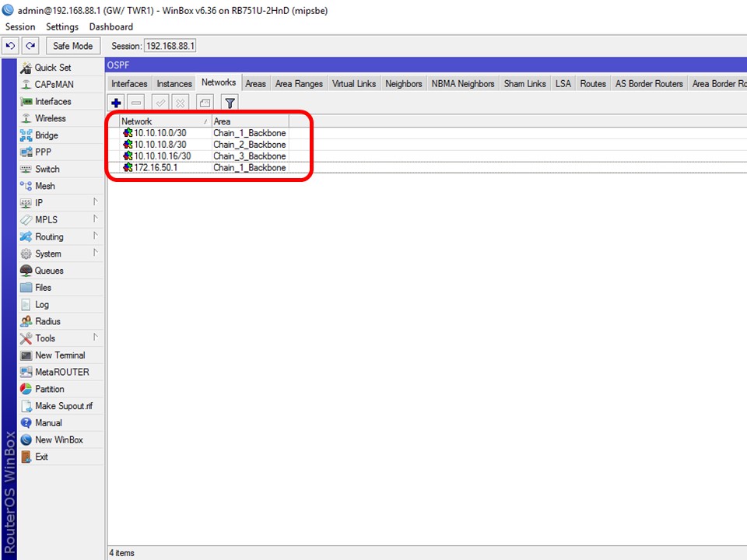The height and width of the screenshot is (560, 747).
Task: Expand the Routing submenu
Action: click(x=61, y=236)
